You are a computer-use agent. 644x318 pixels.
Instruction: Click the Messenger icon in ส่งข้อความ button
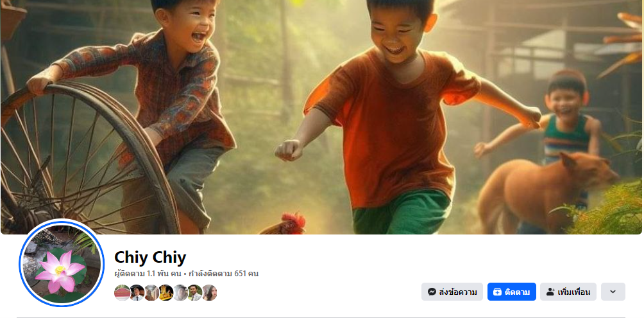click(432, 292)
